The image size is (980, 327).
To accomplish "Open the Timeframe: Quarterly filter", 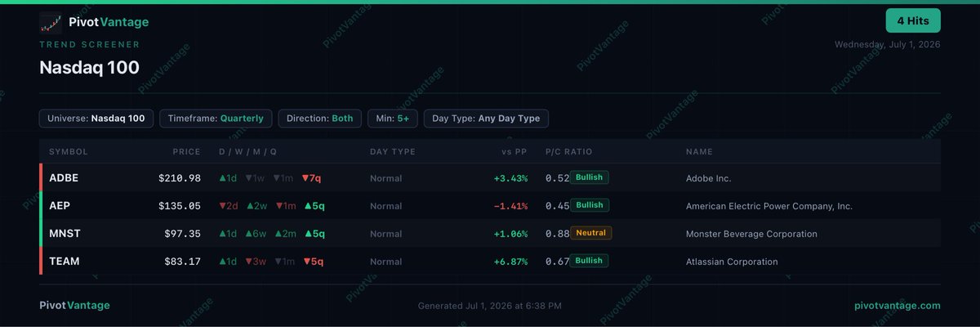I will pyautogui.click(x=216, y=119).
